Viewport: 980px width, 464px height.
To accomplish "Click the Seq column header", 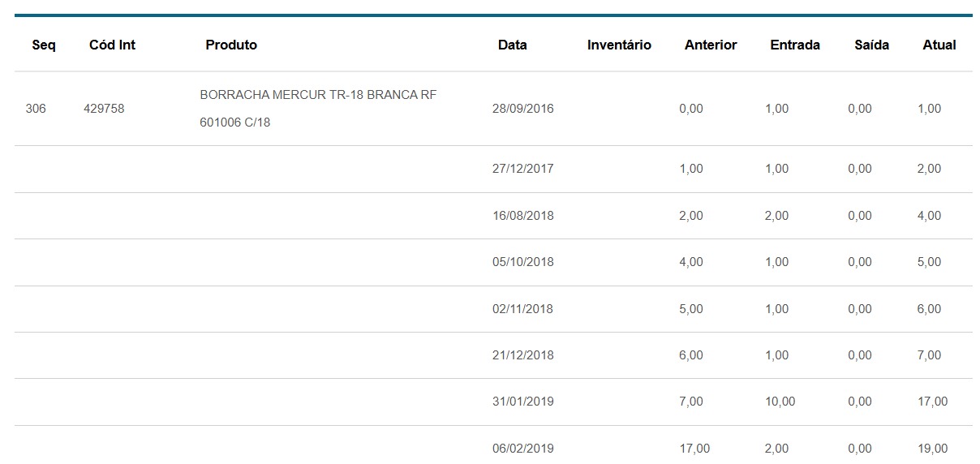I will point(44,45).
